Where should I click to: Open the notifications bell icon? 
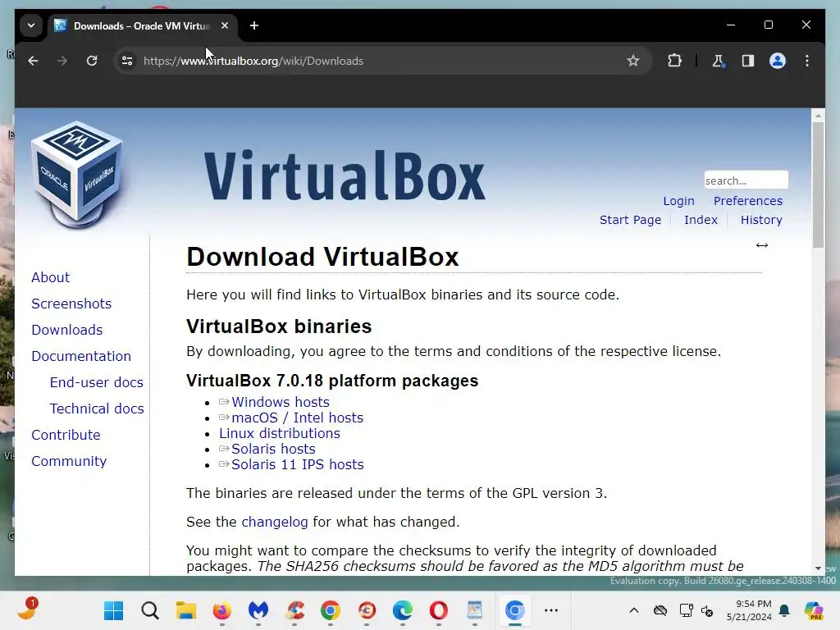[784, 610]
